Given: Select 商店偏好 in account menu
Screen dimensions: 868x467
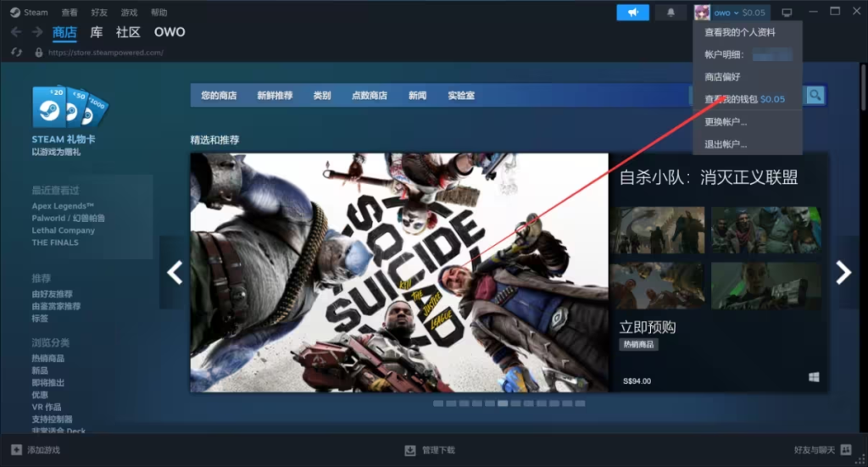Looking at the screenshot, I should 748,76.
